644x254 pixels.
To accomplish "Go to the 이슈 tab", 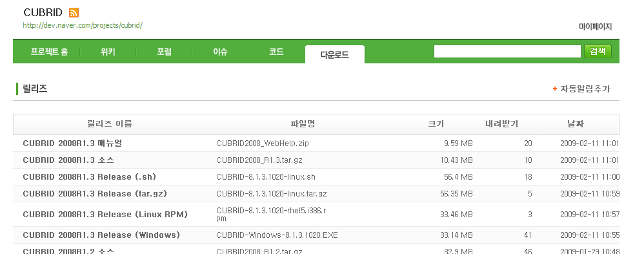I will coord(220,52).
